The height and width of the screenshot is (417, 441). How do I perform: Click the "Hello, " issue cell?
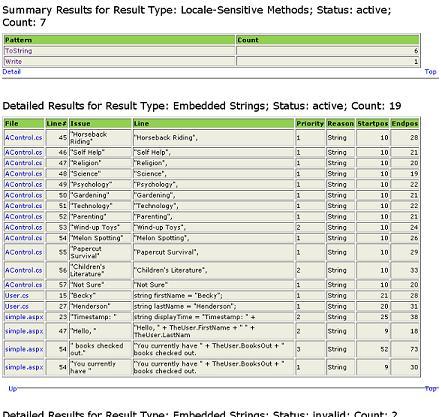point(100,331)
